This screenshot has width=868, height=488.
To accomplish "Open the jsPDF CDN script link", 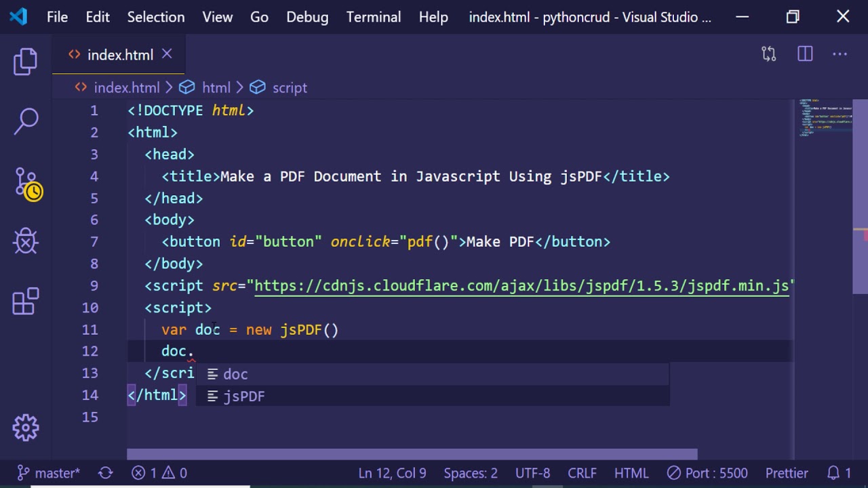I will coord(521,286).
